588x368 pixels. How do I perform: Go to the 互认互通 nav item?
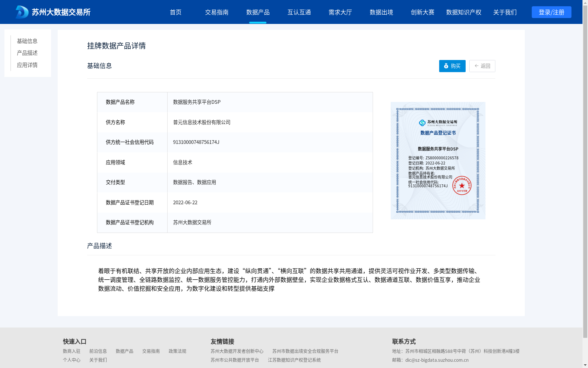[299, 12]
